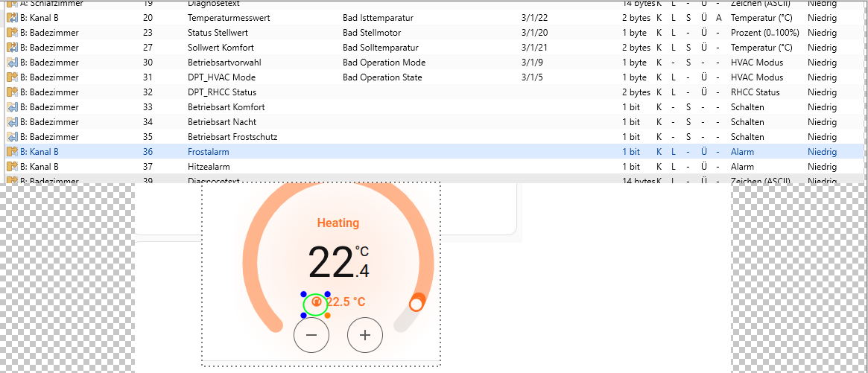Click the Niedrig priority of the Frostalarm row

pyautogui.click(x=822, y=152)
